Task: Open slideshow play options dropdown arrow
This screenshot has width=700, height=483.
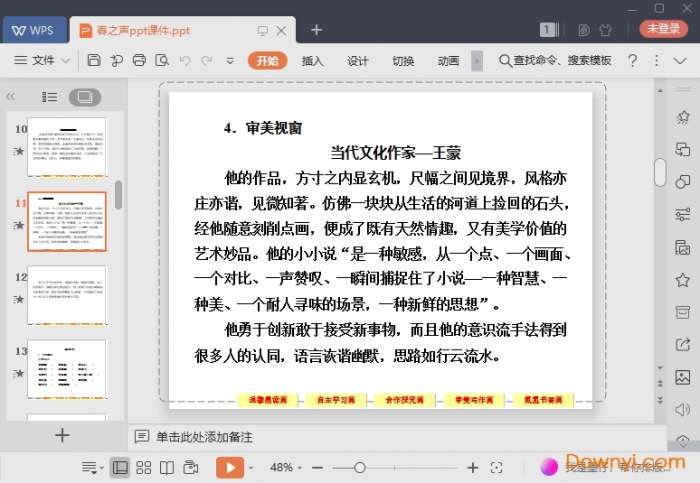Action: click(251, 467)
